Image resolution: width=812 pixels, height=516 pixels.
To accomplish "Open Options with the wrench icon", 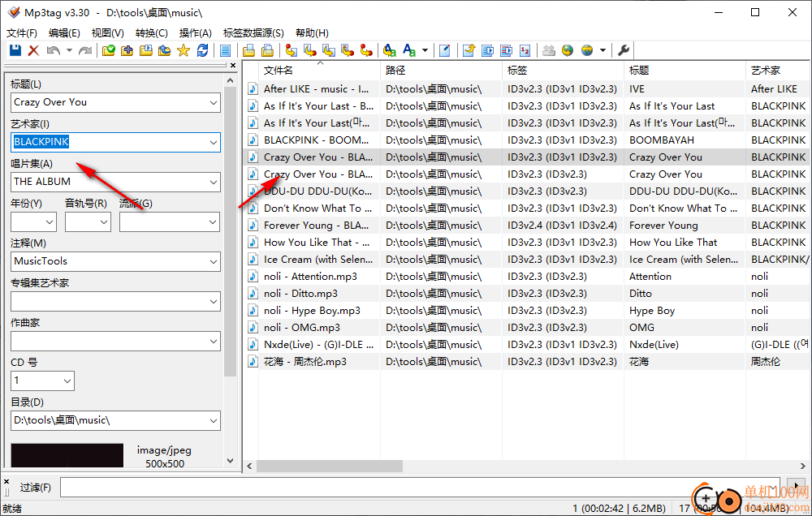I will click(624, 50).
